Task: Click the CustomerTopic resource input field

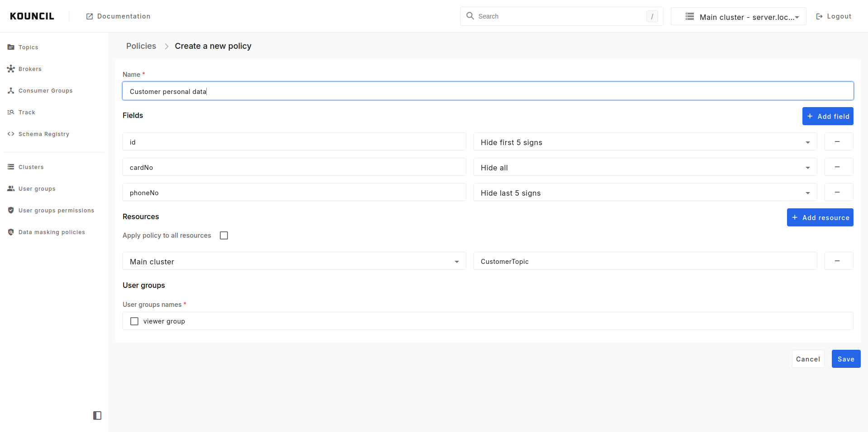Action: 645,261
